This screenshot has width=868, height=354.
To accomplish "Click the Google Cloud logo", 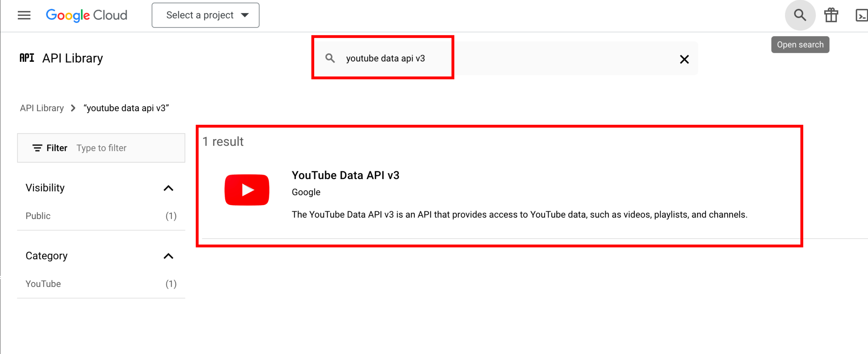I will pyautogui.click(x=87, y=15).
